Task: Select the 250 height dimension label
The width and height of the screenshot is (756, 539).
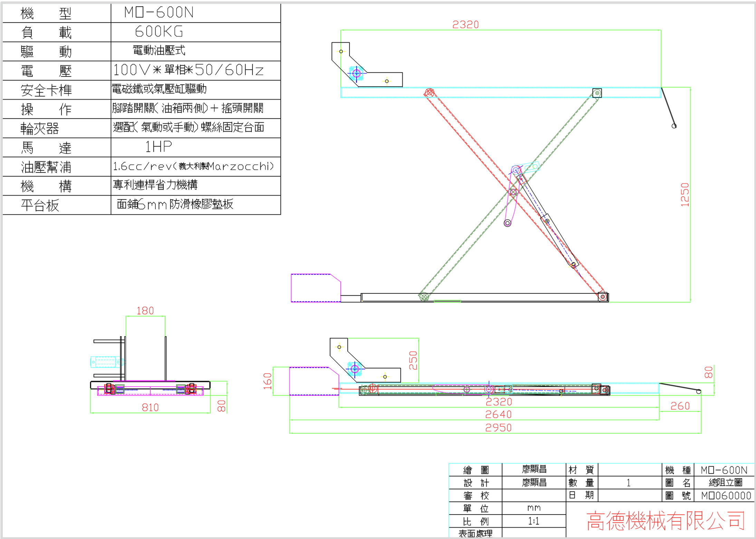Action: (x=413, y=360)
